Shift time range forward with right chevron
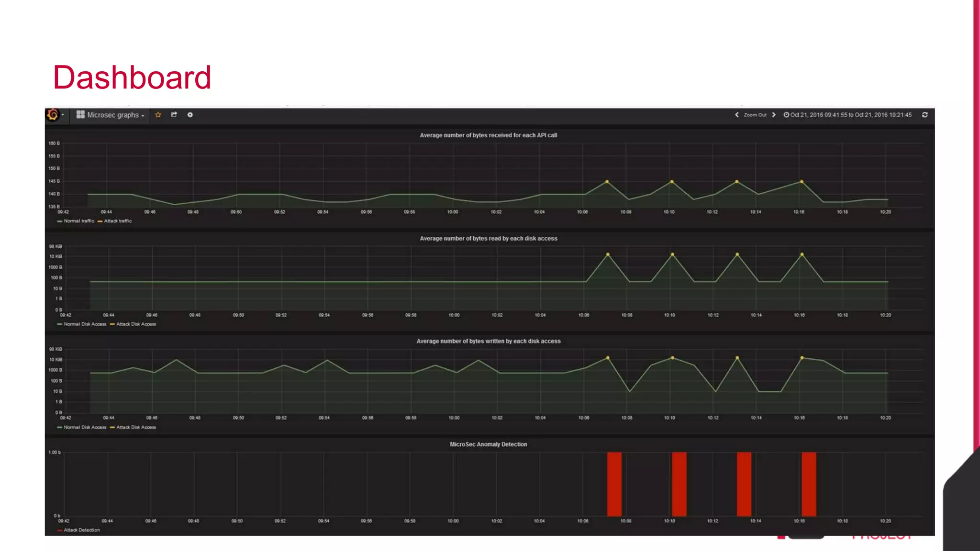 774,115
